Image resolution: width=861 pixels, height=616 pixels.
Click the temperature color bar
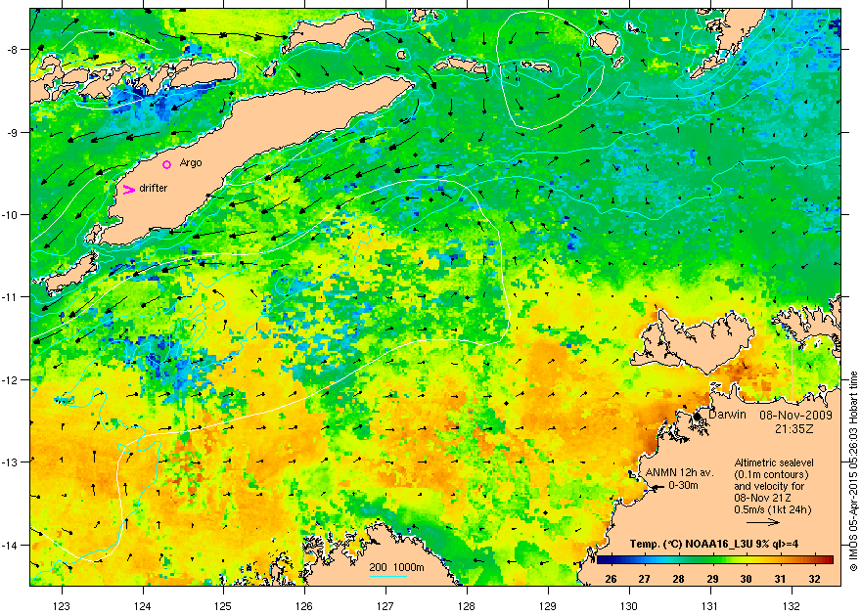(x=715, y=559)
